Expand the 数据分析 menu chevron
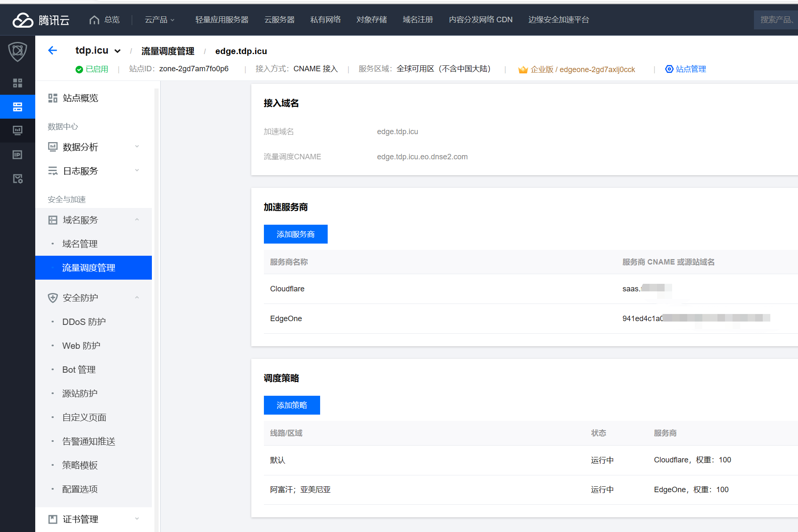 point(137,146)
